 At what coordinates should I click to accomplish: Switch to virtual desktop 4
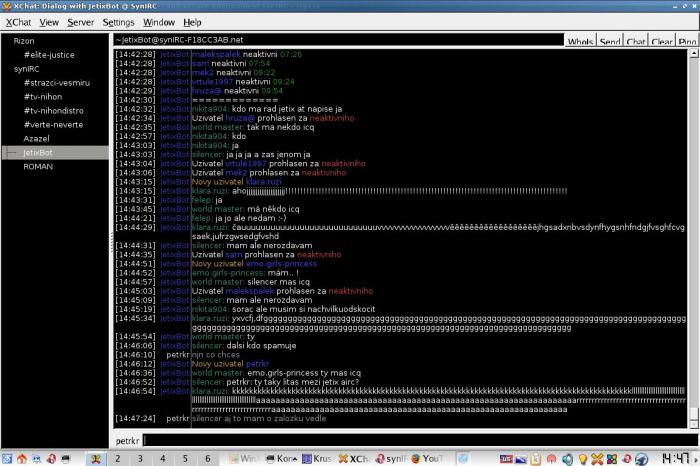pyautogui.click(x=162, y=458)
